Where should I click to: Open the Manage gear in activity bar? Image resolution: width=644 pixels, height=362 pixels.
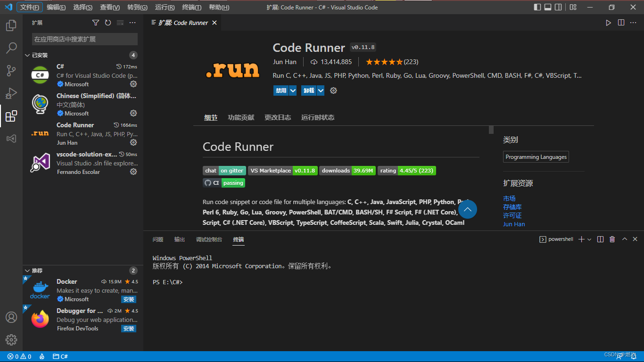(11, 340)
